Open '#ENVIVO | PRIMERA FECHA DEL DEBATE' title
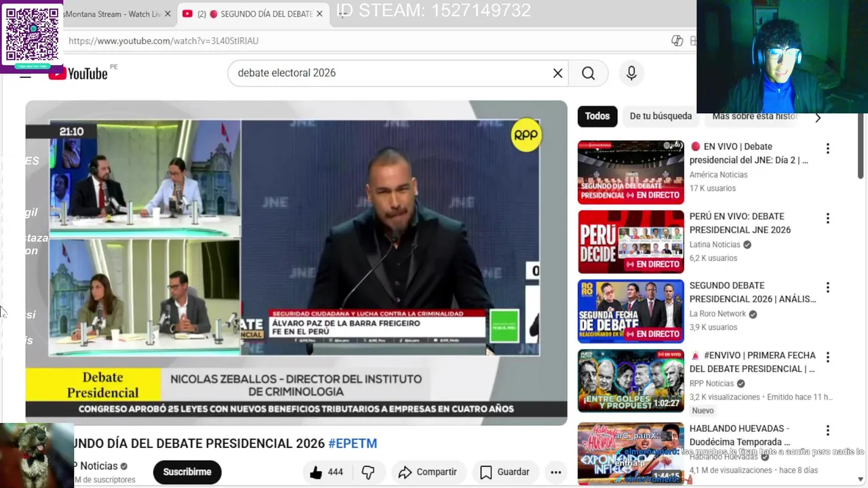 [x=753, y=362]
